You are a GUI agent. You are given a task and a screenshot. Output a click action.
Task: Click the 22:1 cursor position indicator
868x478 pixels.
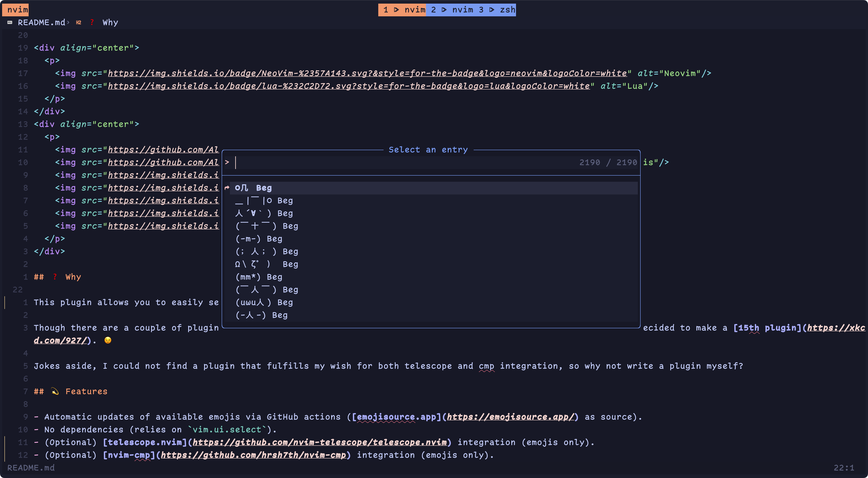[x=843, y=468]
